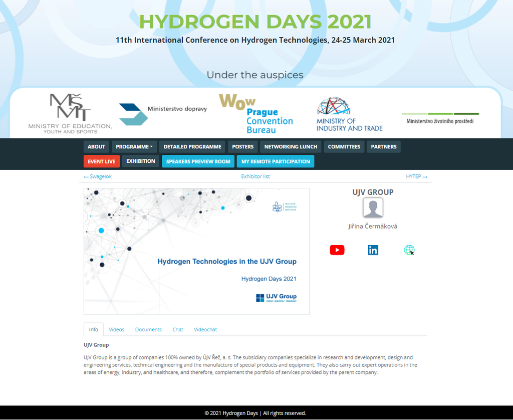
Task: Open the Chat tab
Action: 178,329
